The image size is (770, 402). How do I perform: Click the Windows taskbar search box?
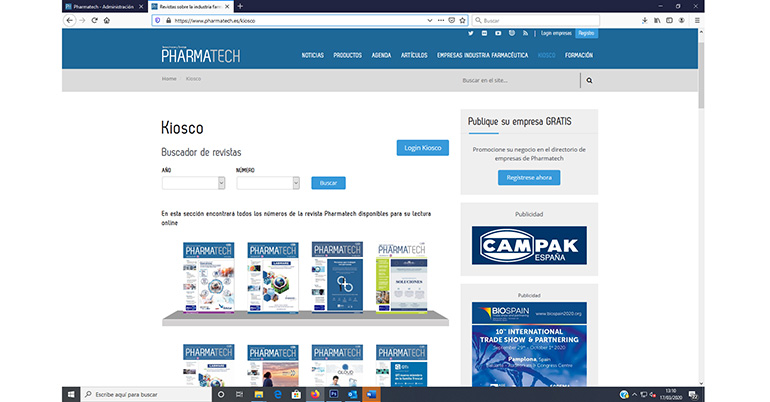coord(146,394)
